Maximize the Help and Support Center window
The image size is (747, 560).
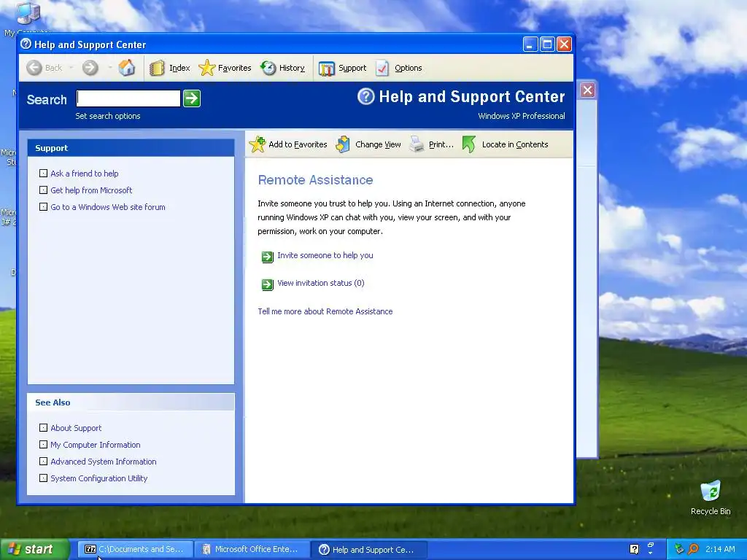pos(547,44)
